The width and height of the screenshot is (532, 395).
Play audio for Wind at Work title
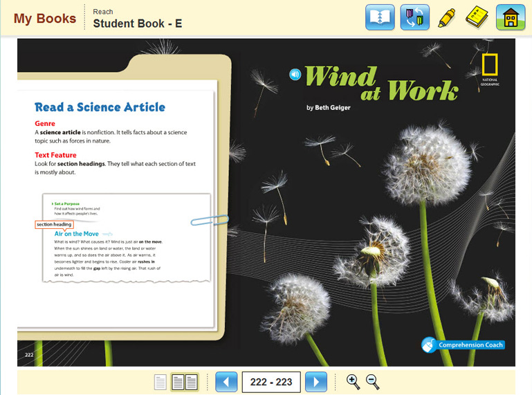coord(295,75)
